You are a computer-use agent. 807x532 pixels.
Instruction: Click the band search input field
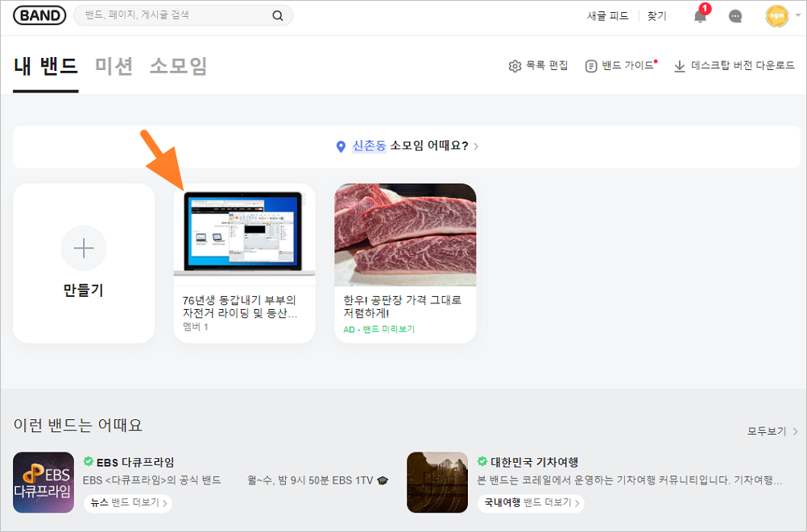[161, 15]
